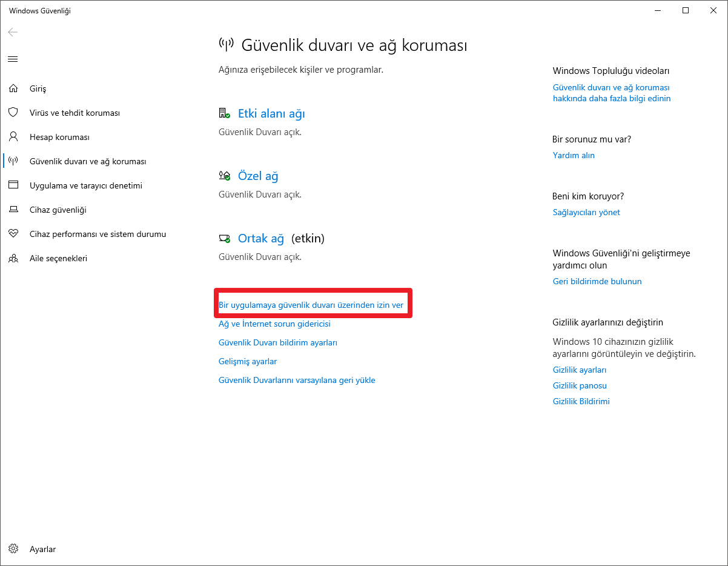Viewport: 728px width, 566px height.
Task: Minimize the Windows Güvenliği window
Action: (x=658, y=10)
